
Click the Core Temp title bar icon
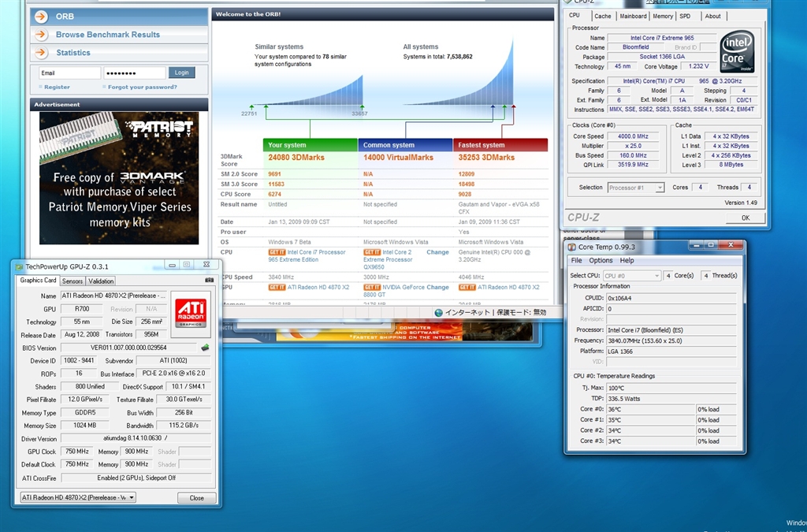(571, 247)
